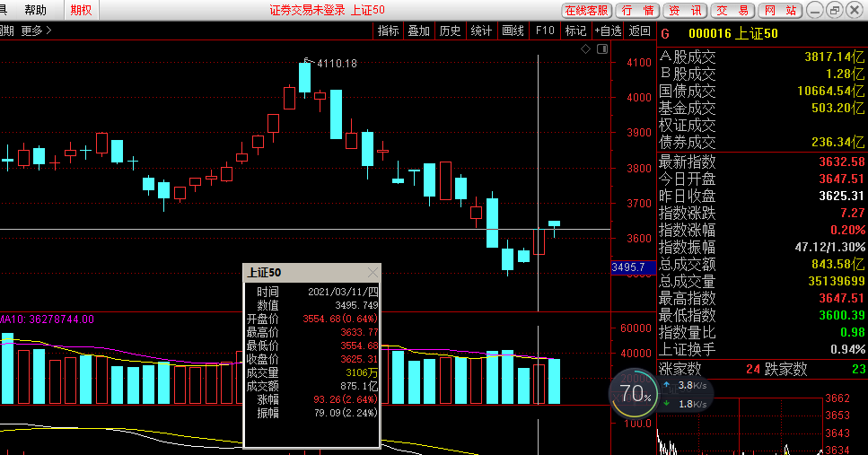This screenshot has width=868, height=455.
Task: Click the 国债成交 10664.54亿 value
Action: [x=831, y=91]
